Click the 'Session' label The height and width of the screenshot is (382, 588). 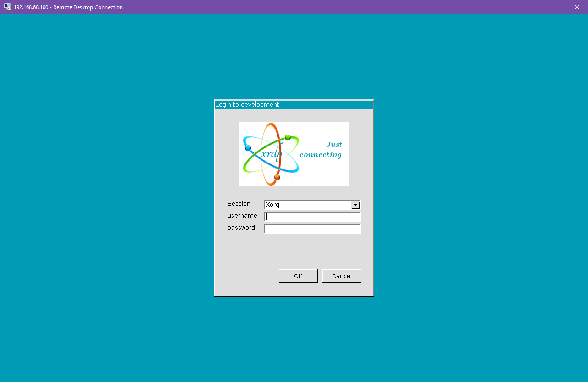239,204
